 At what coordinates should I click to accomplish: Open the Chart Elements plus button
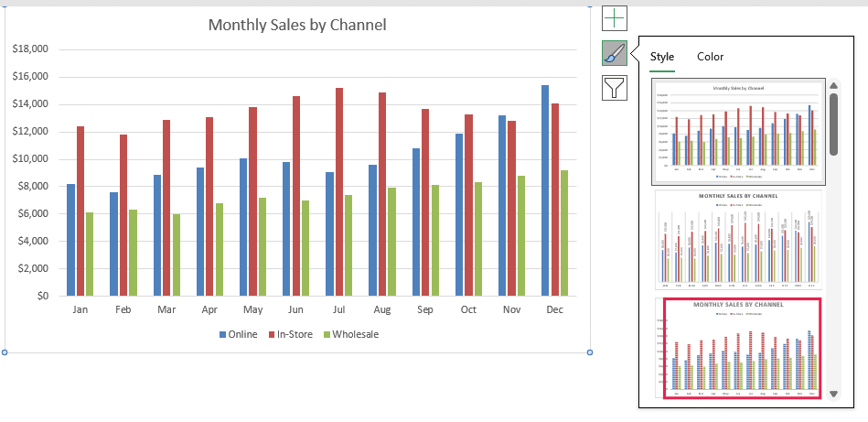pos(615,19)
